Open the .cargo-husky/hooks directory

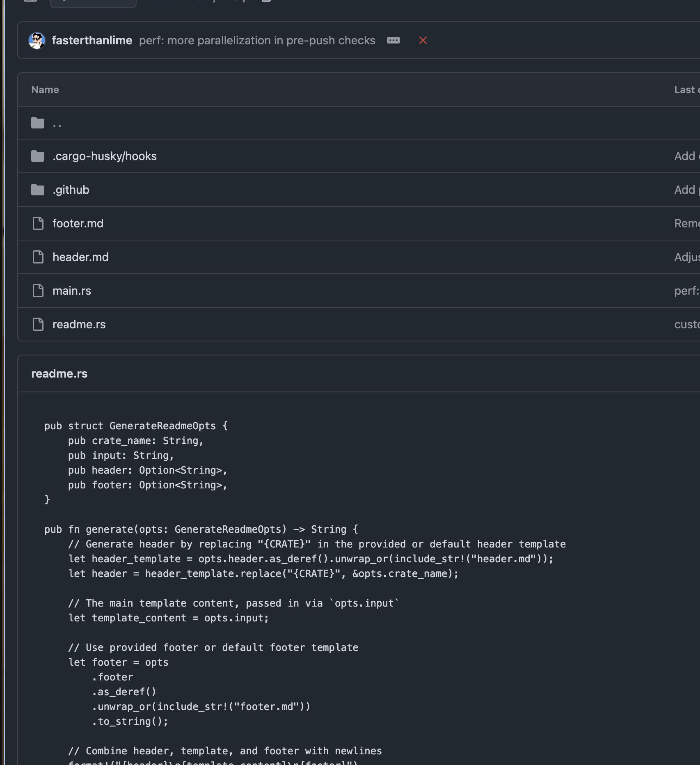click(x=105, y=156)
